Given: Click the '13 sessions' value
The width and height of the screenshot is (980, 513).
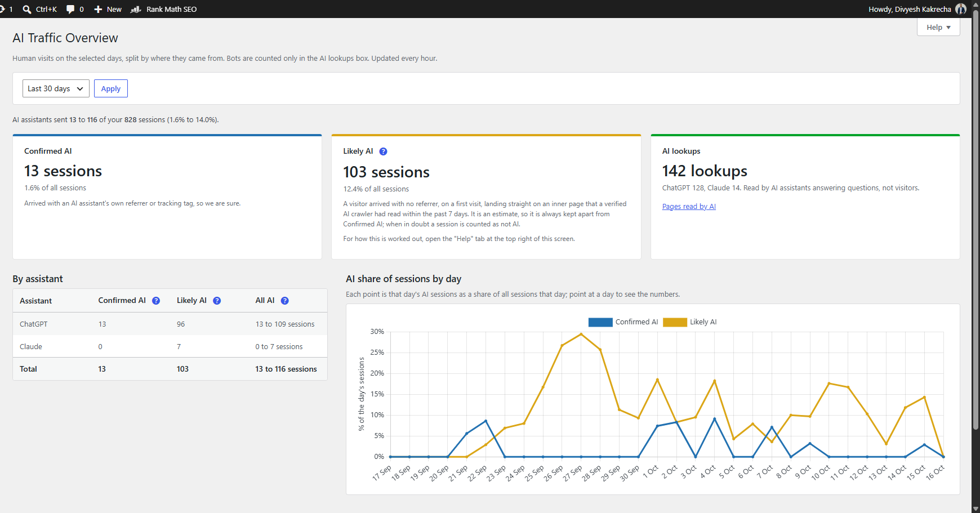Looking at the screenshot, I should [63, 171].
